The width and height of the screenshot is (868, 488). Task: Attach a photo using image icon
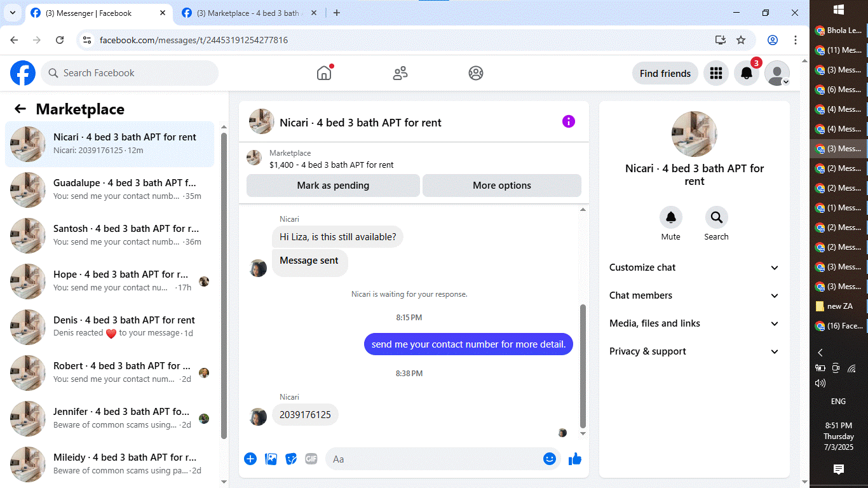[271, 459]
